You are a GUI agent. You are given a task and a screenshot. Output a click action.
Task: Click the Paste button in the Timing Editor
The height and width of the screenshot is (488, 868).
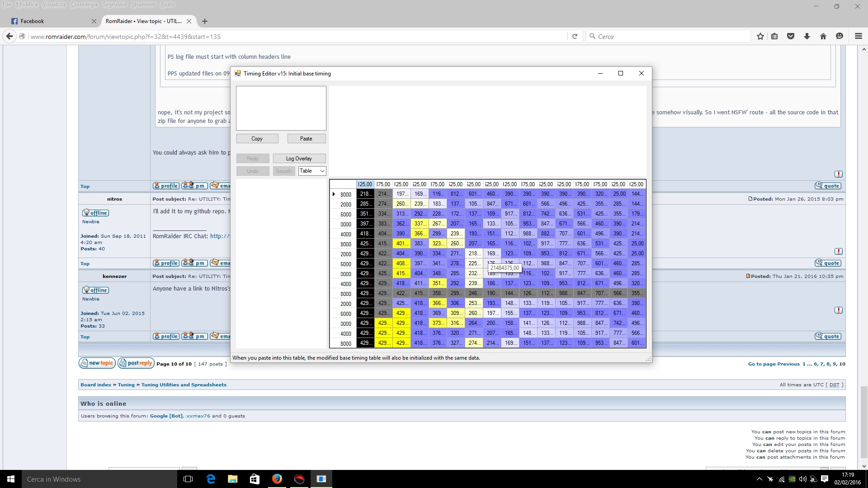click(306, 139)
